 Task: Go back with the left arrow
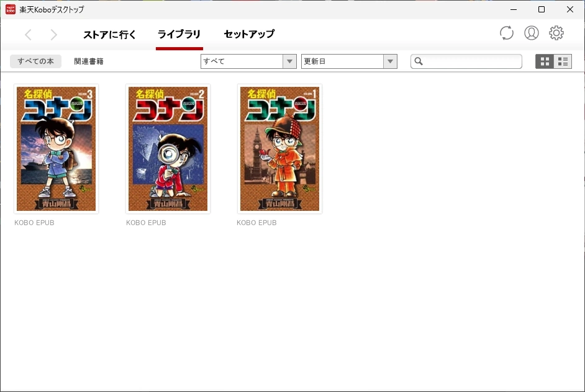[x=28, y=35]
